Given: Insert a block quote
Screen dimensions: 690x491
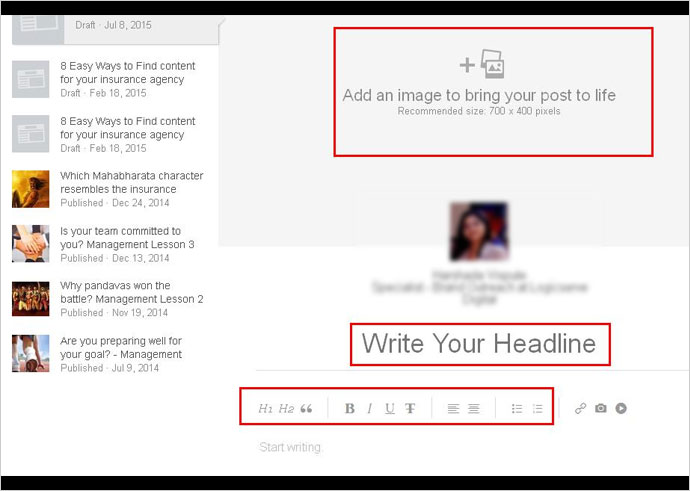Looking at the screenshot, I should pyautogui.click(x=306, y=409).
